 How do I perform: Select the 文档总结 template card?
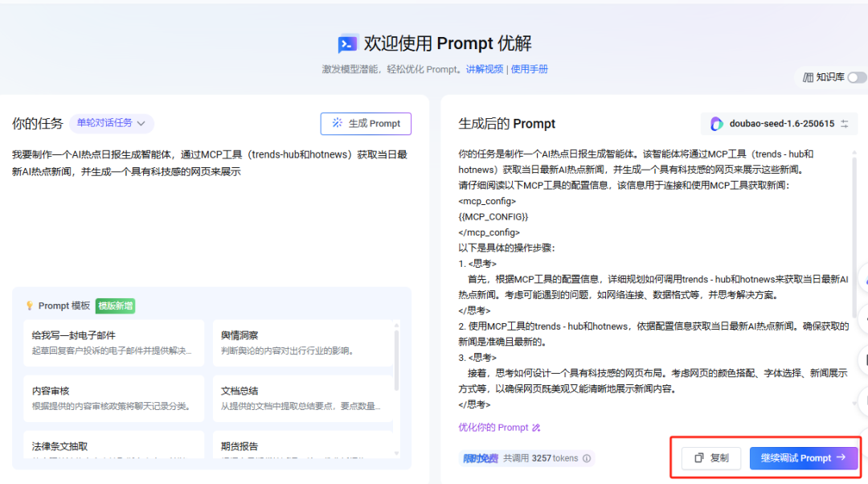303,398
